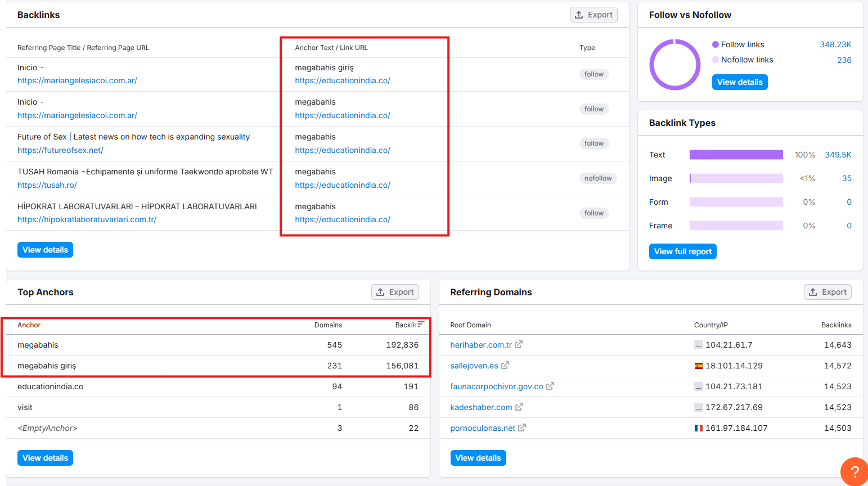This screenshot has height=486, width=868.
Task: Click the 35 image backlinks count
Action: [x=847, y=178]
